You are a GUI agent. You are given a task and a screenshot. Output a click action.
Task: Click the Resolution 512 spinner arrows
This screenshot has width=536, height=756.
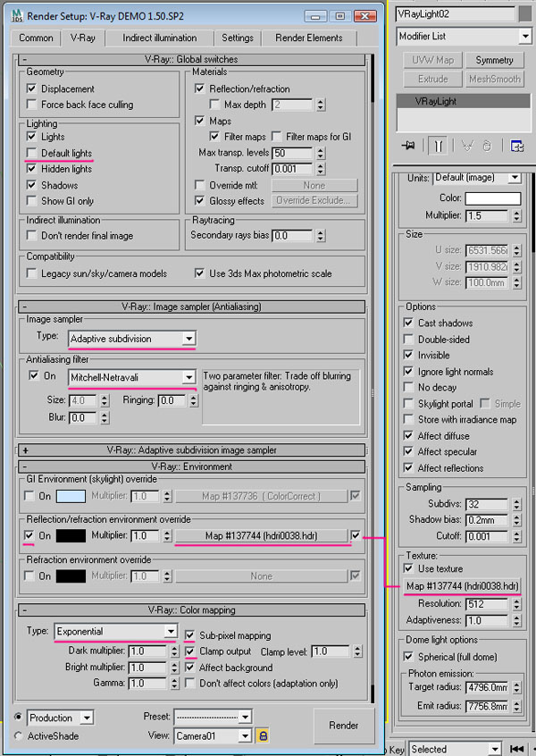(x=516, y=604)
